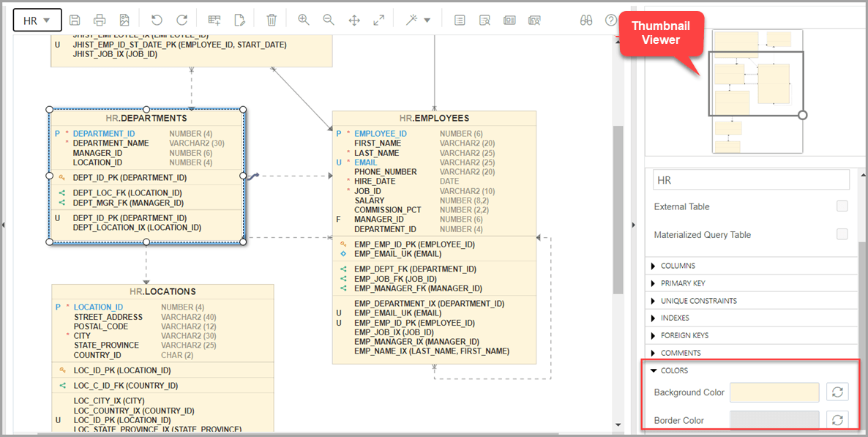Zoom in using the magnifier plus icon
Viewport: 868px width, 437px height.
click(304, 20)
